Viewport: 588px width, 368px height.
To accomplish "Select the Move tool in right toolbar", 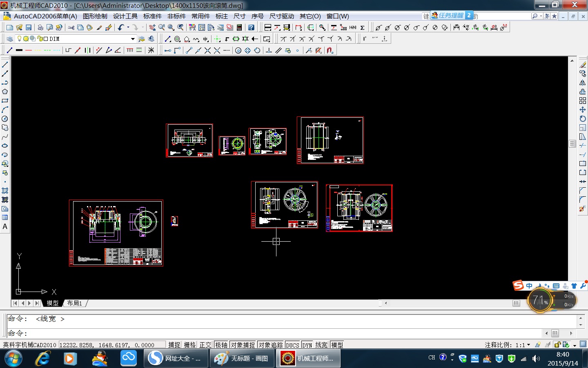I will click(583, 110).
